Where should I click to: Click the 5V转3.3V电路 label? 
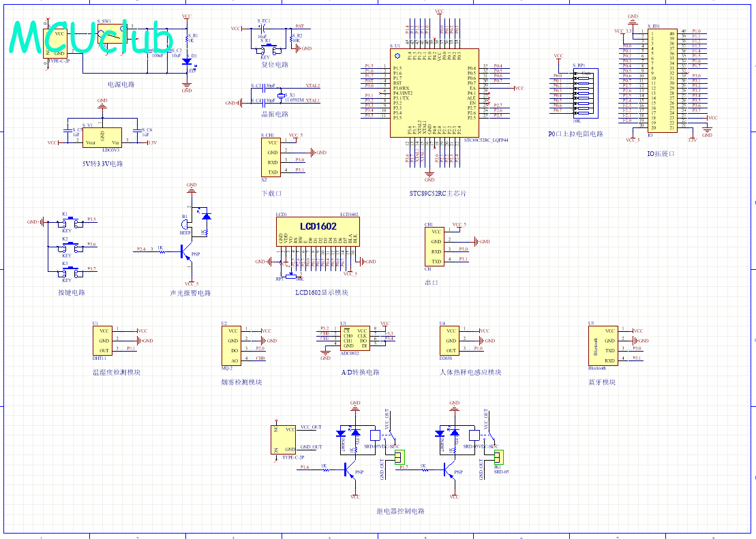point(103,164)
